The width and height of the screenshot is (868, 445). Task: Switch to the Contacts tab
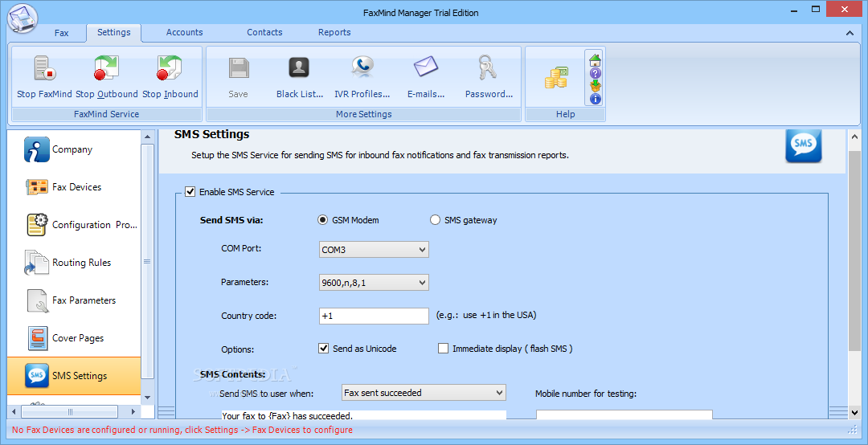coord(264,32)
